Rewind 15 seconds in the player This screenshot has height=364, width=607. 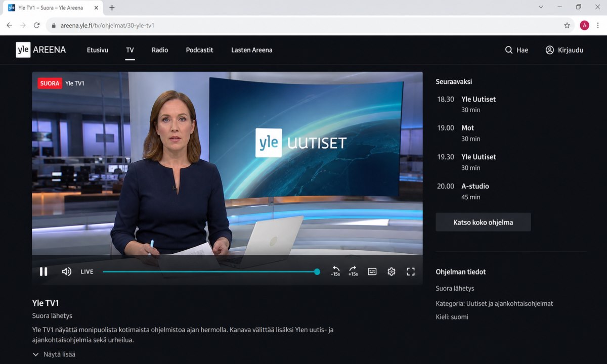click(335, 271)
